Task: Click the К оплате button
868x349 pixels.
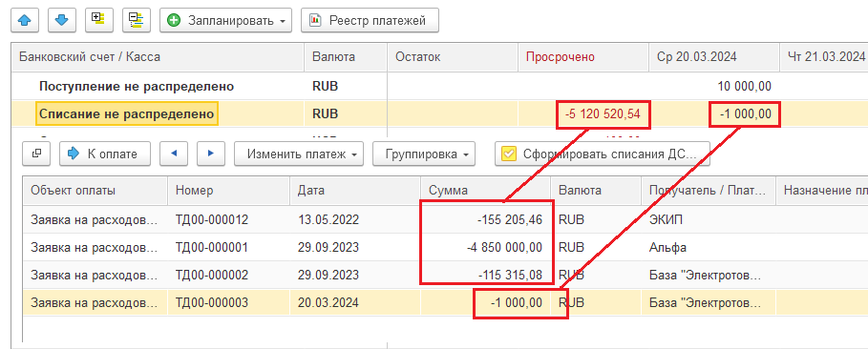Action: (105, 154)
